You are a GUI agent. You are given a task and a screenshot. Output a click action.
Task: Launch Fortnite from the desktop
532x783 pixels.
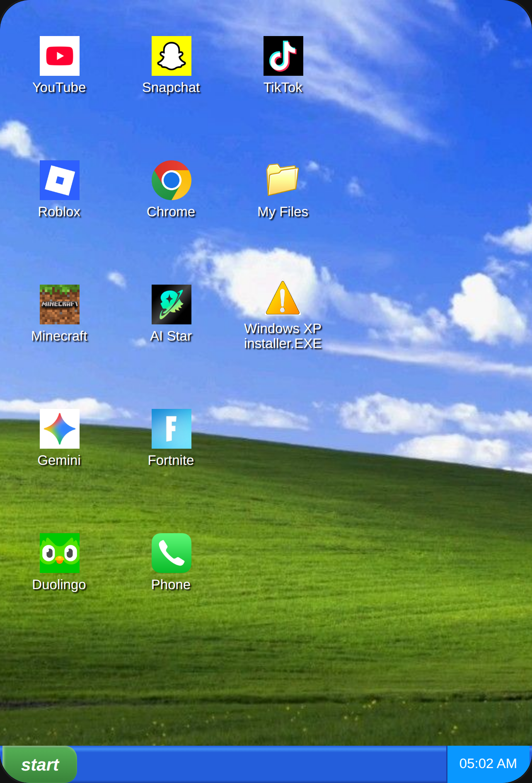click(x=172, y=429)
